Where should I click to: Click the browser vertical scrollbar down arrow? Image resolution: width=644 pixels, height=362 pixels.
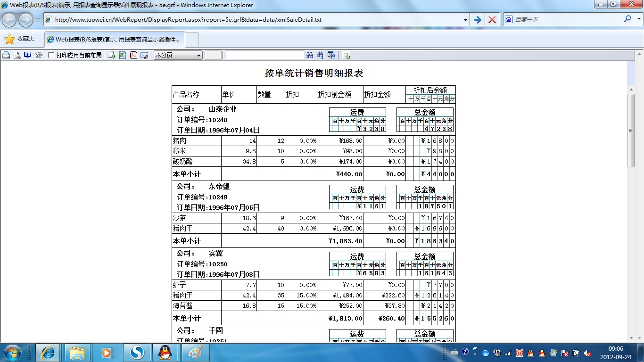631,338
